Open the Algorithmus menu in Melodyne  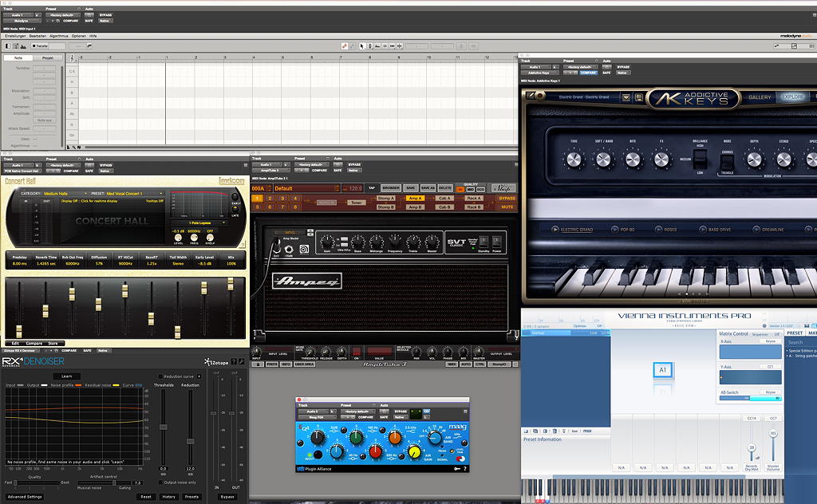59,36
